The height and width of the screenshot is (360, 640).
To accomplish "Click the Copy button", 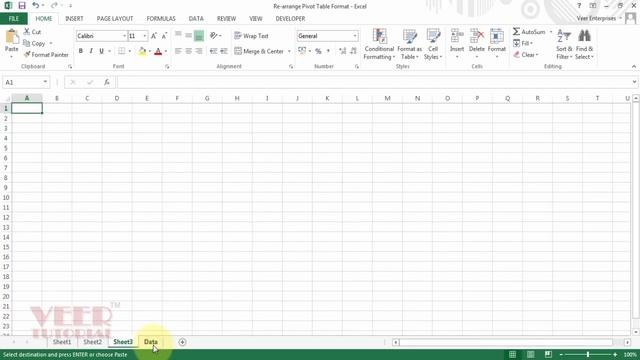I will pos(34,43).
